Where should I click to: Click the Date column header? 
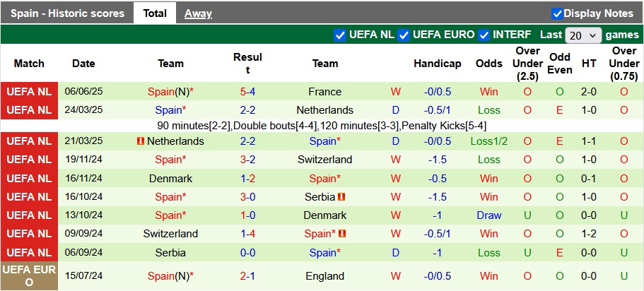click(x=83, y=64)
